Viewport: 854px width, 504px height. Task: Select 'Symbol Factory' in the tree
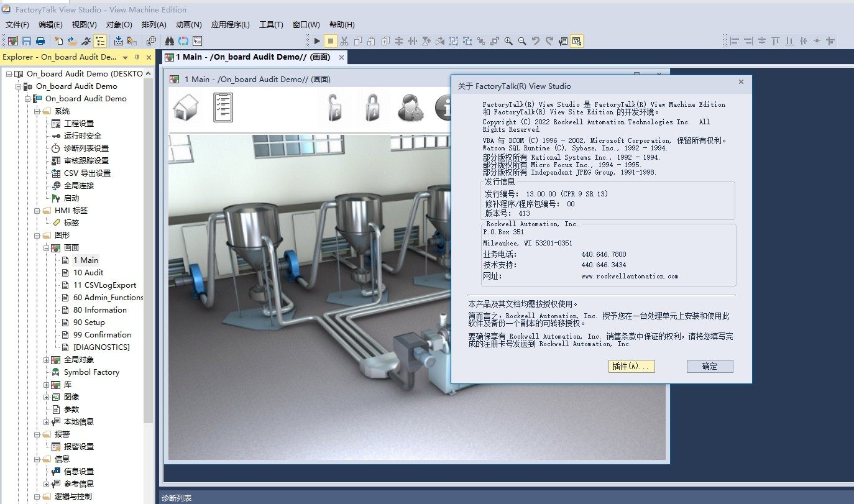(x=91, y=372)
